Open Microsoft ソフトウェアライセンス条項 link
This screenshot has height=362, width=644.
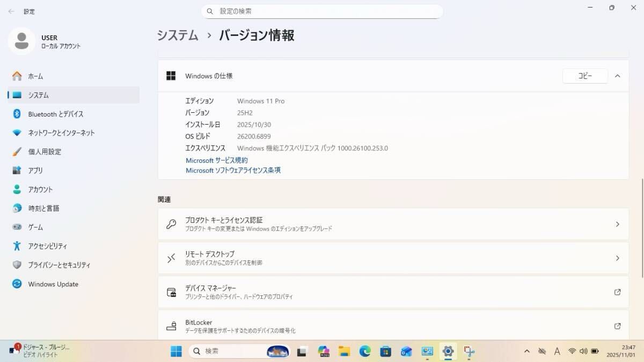233,170
